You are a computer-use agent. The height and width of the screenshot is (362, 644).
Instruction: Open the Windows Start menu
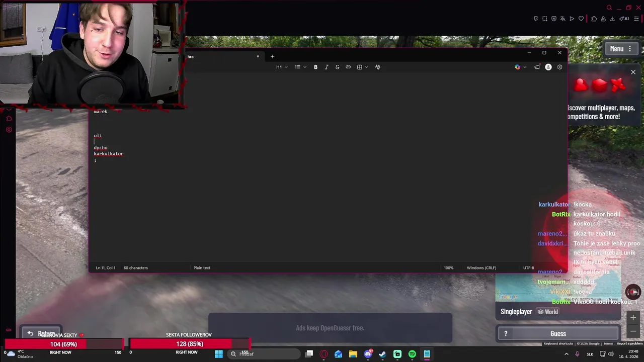point(219,354)
